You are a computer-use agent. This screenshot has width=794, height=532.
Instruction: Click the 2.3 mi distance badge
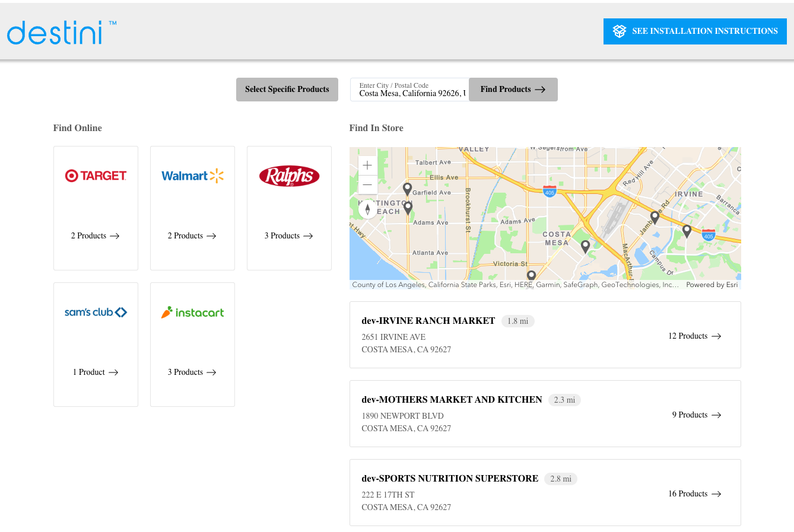pos(564,400)
